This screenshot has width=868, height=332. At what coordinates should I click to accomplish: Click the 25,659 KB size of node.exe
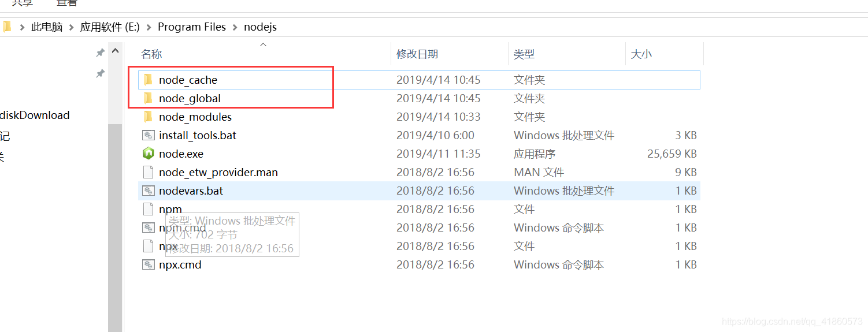pyautogui.click(x=672, y=154)
